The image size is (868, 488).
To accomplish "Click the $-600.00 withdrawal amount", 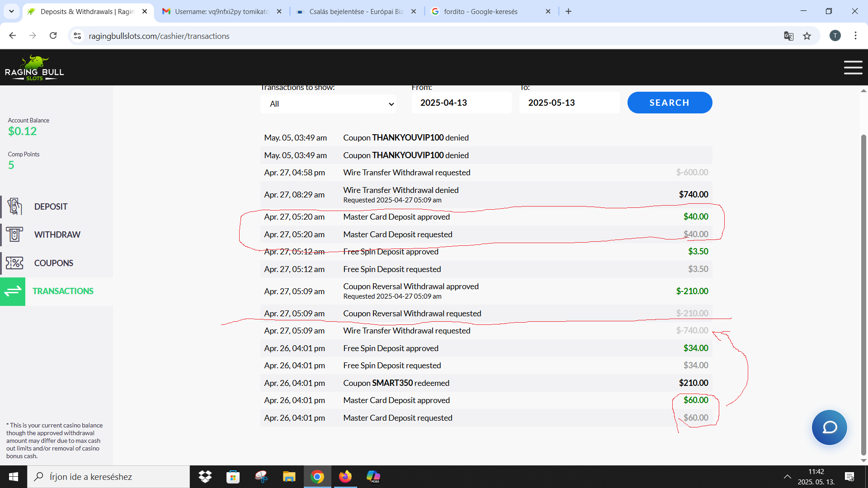I will coord(692,172).
